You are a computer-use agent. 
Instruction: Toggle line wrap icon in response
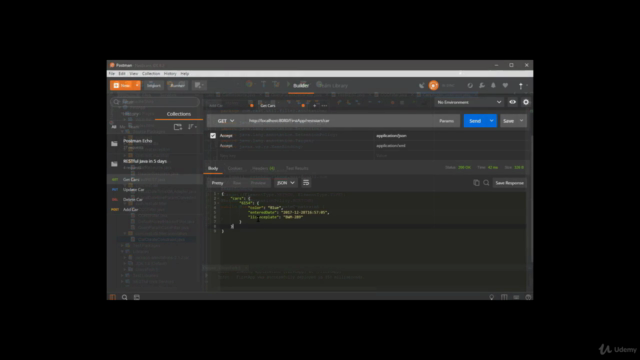(x=306, y=183)
